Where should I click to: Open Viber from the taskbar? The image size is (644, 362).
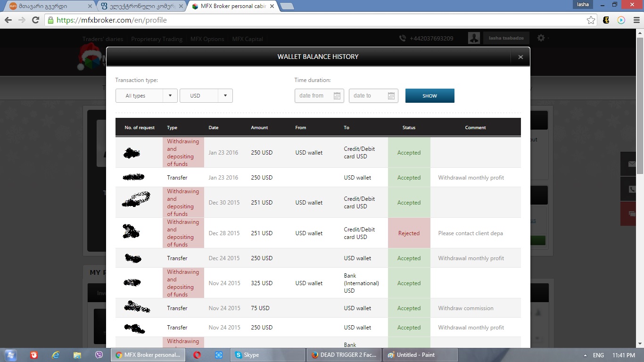tap(99, 355)
